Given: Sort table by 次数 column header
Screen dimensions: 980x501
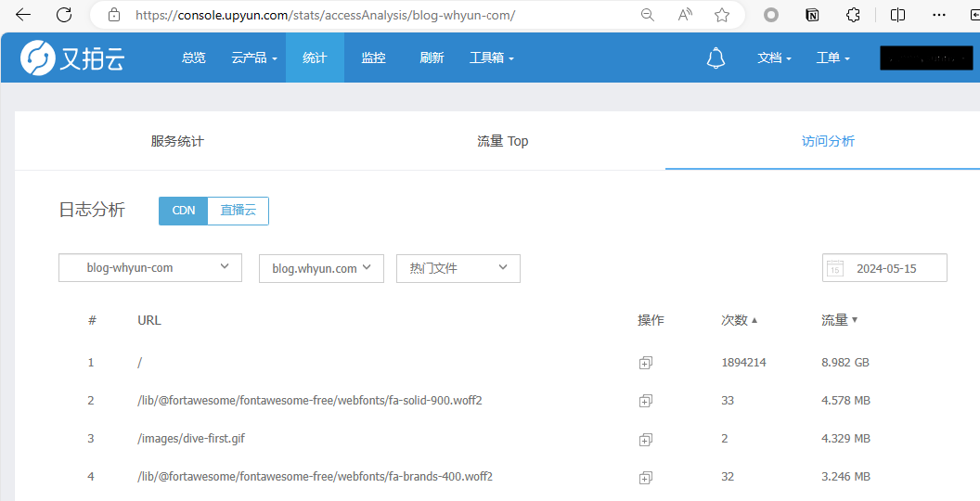Looking at the screenshot, I should (x=740, y=320).
